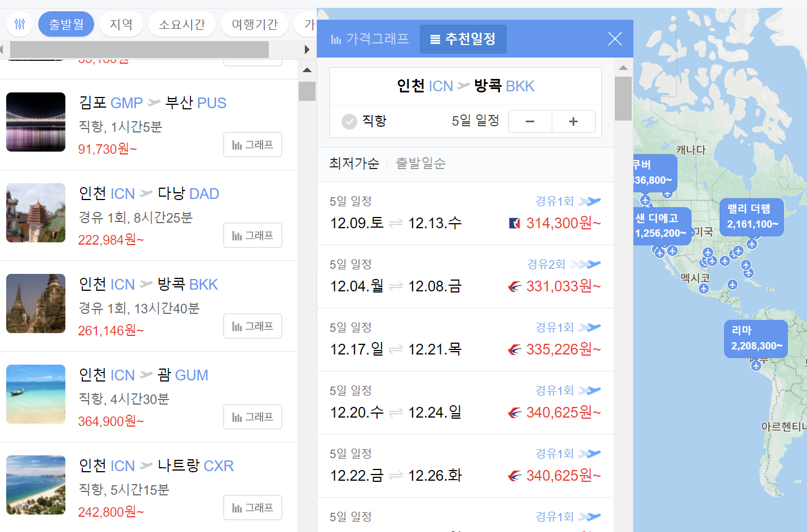Open 그래프 for Incheon to Guam
The width and height of the screenshot is (807, 532).
(x=252, y=417)
